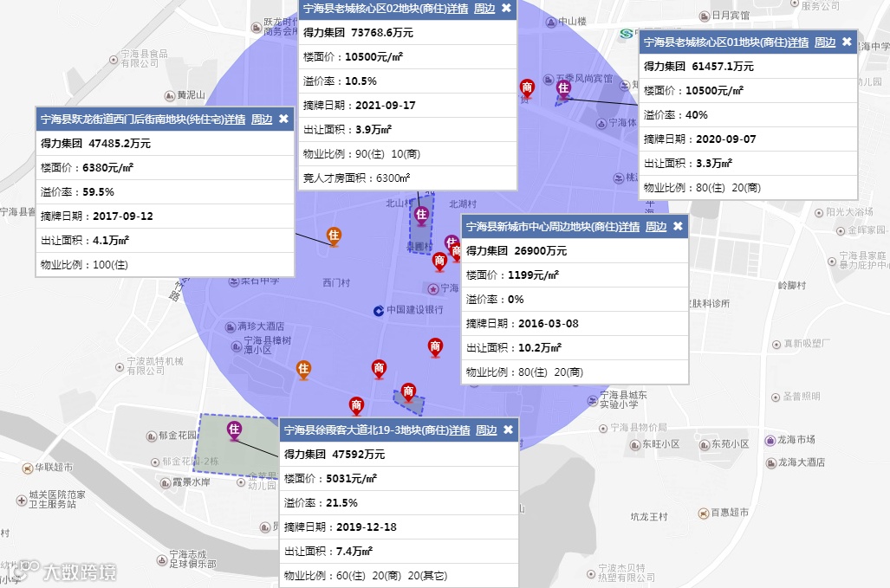
Task: Click the 东旺小区 residential icon
Action: [635, 445]
